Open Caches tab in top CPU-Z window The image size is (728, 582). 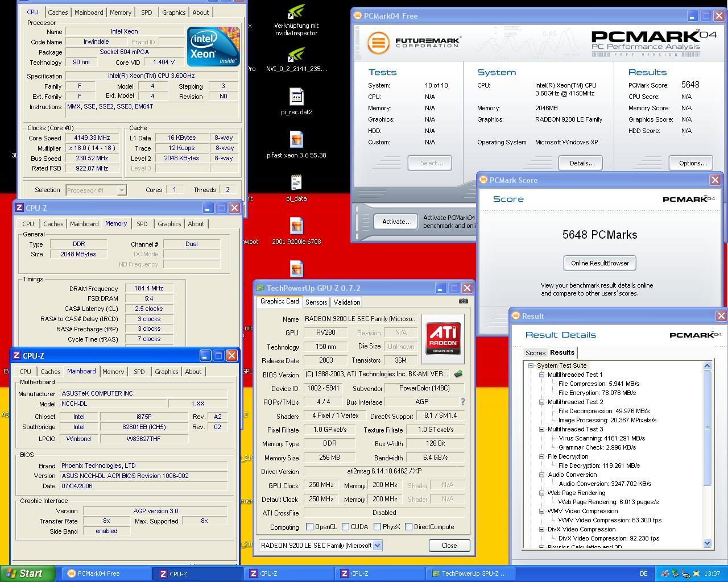pos(58,13)
